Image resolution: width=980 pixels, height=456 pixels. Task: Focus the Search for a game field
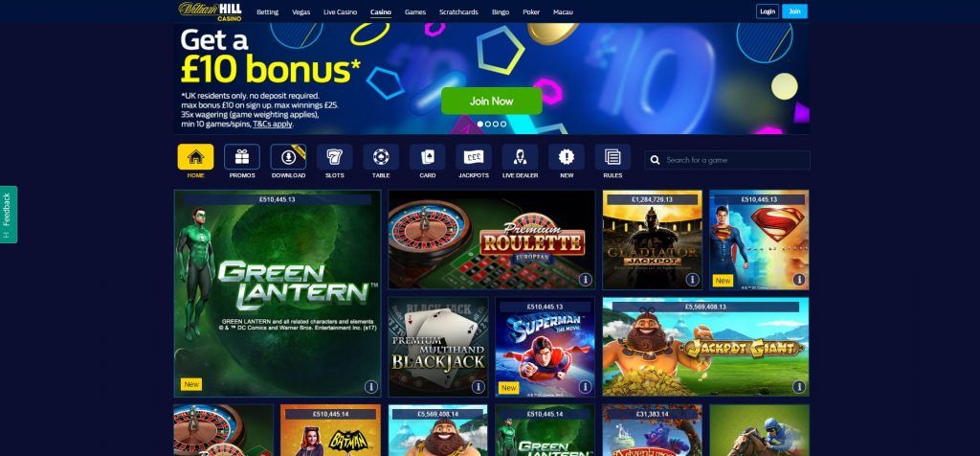click(x=727, y=160)
